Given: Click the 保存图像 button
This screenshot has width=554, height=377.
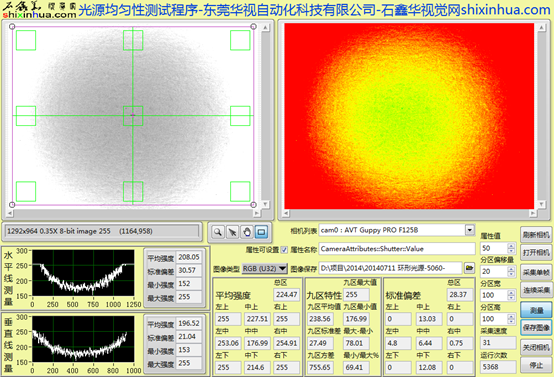Looking at the screenshot, I should pyautogui.click(x=536, y=328).
